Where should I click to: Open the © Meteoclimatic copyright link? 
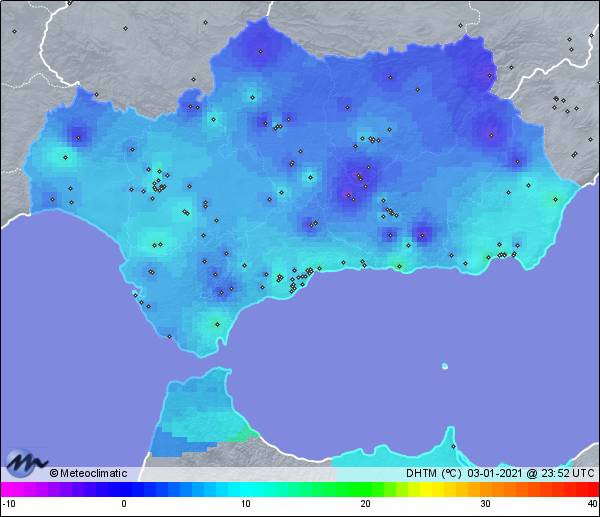[88, 473]
